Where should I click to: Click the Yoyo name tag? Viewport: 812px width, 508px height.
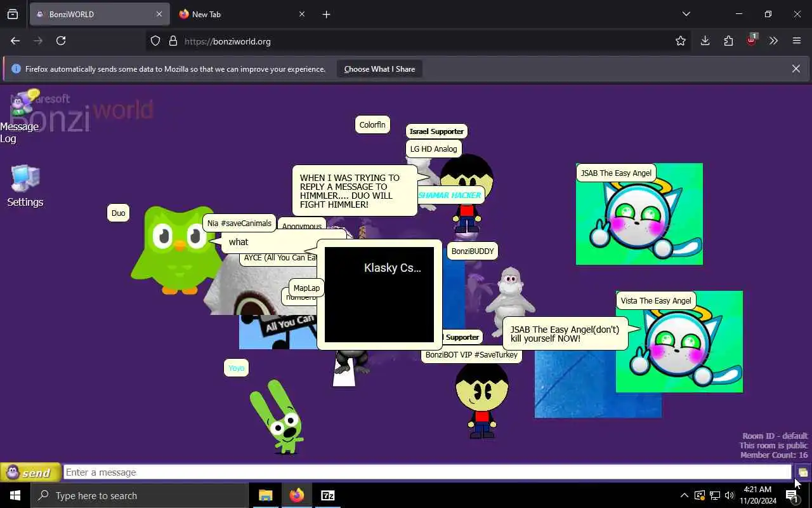[237, 368]
